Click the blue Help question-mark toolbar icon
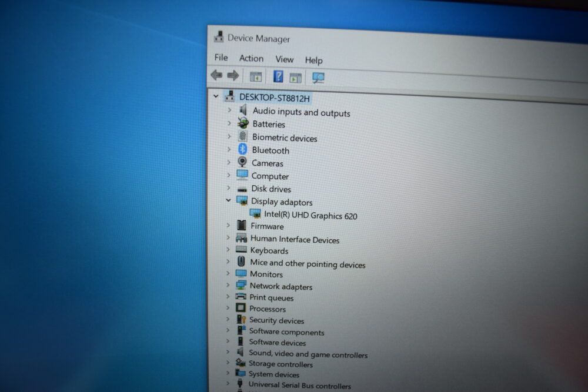 click(278, 76)
